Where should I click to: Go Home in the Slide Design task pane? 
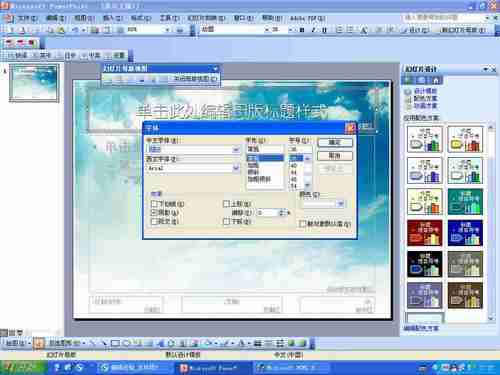point(436,80)
